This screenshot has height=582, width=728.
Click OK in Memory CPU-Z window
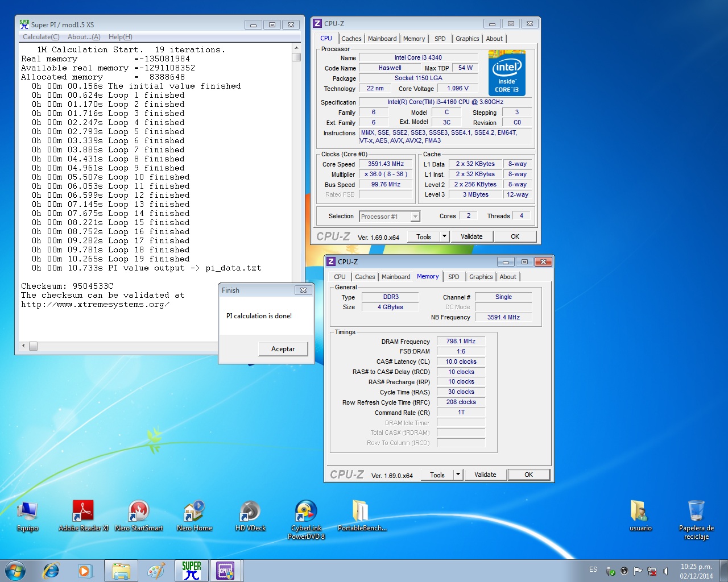(x=528, y=475)
